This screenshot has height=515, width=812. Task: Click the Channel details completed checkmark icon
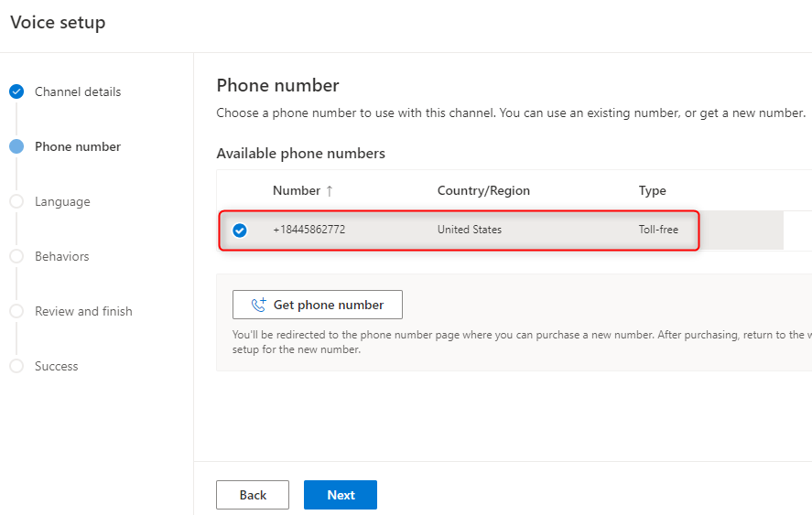[16, 91]
